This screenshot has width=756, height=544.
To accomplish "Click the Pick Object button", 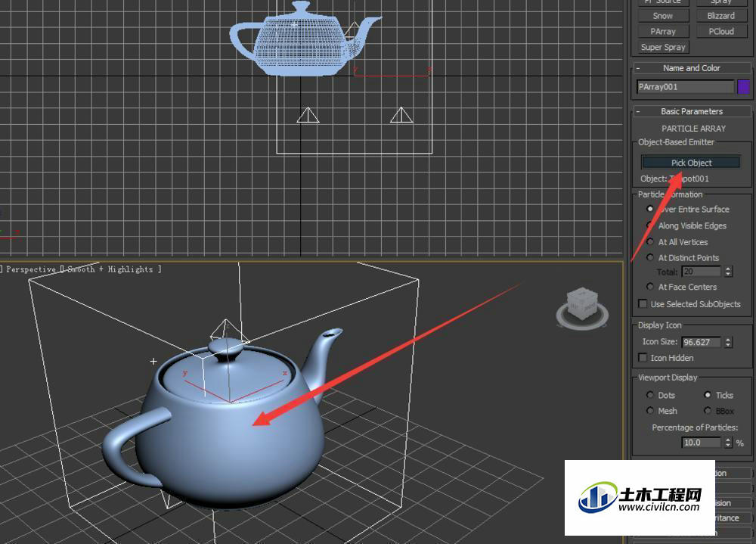I will (691, 163).
